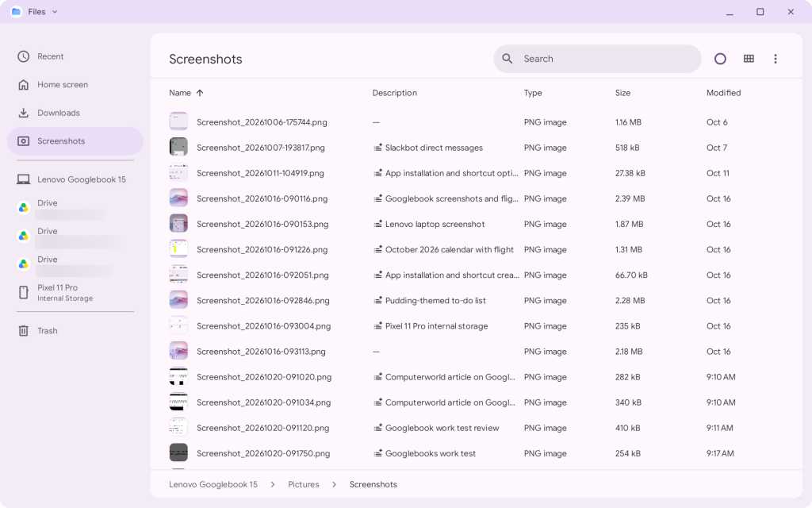This screenshot has height=508, width=812.
Task: Open the three-dot more options menu
Action: tap(776, 59)
